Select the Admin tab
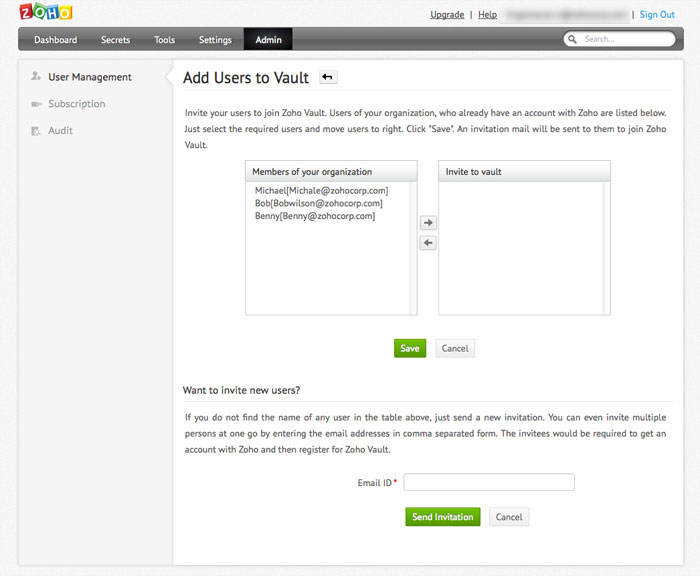700x576 pixels. (268, 39)
